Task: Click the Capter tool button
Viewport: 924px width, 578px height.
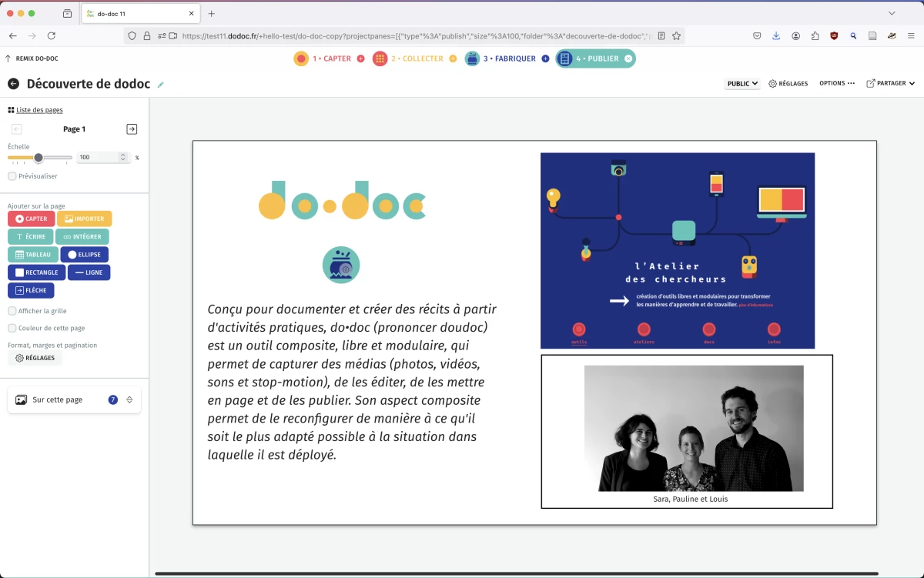Action: click(32, 219)
